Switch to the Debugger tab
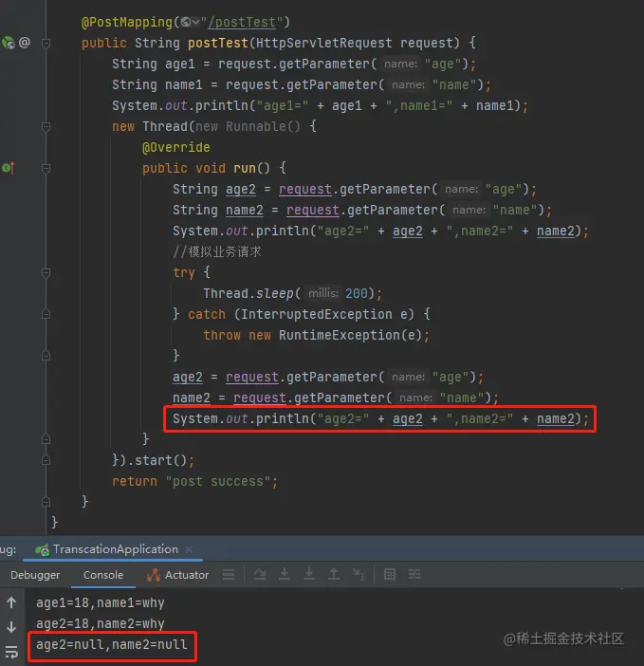This screenshot has width=644, height=666. click(x=35, y=575)
